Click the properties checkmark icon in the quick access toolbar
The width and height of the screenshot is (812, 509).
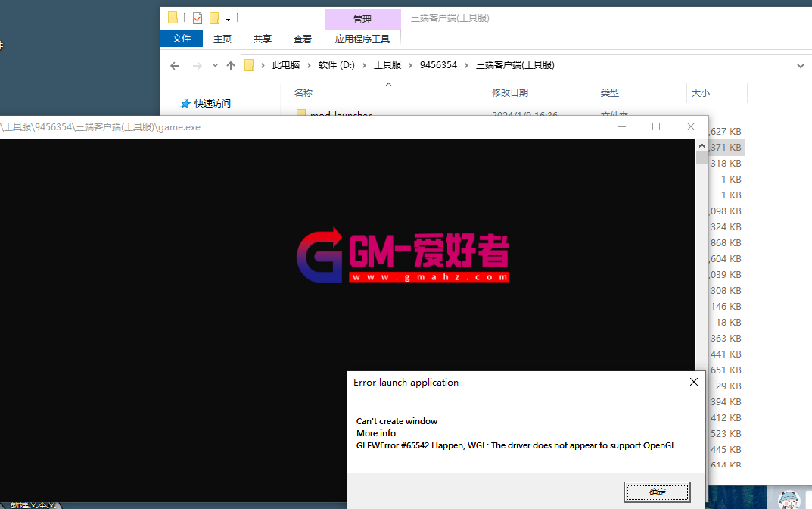(x=198, y=17)
